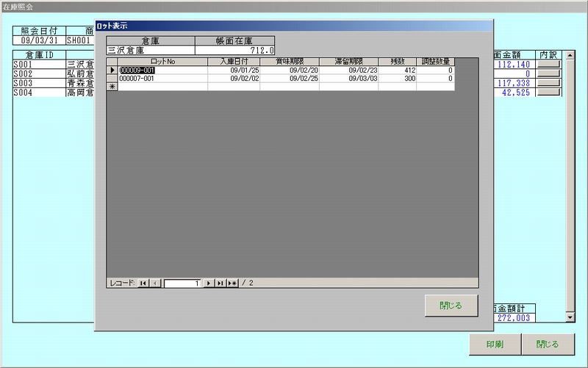
Task: Add new record via navigator button
Action: pos(232,283)
